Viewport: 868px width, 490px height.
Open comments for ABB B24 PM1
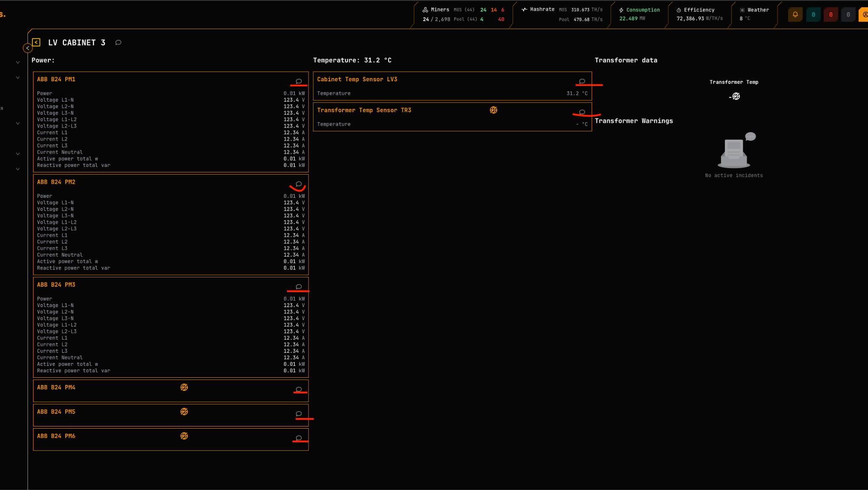299,81
